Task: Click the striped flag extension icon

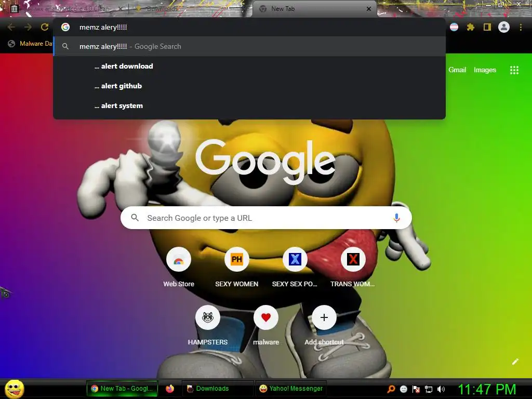Action: 454,27
